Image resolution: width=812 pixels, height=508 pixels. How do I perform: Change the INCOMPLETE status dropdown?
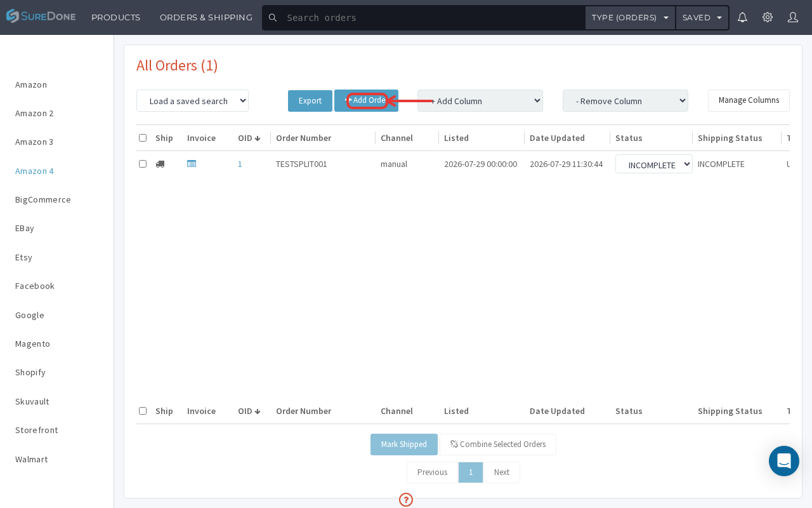click(653, 164)
